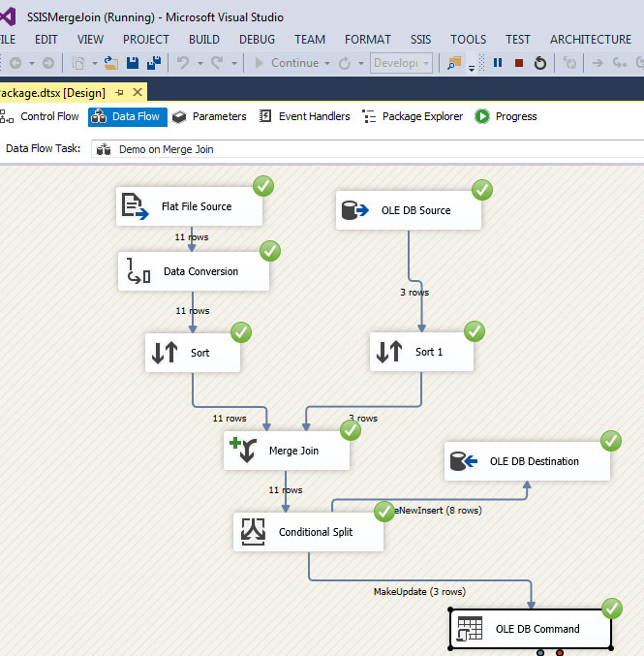Viewport: 644px width, 656px height.
Task: Switch to the Package Explorer tab
Action: [x=413, y=116]
